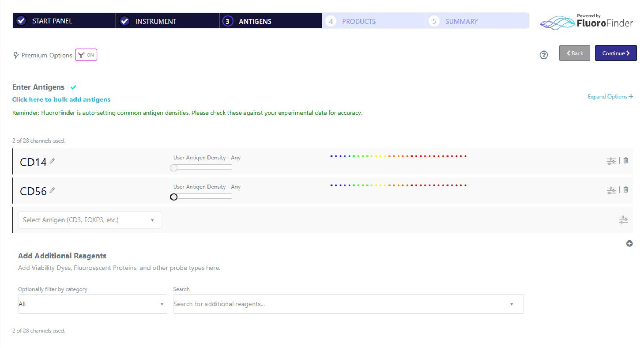The width and height of the screenshot is (644, 348).
Task: Expand Options for entering antigens
Action: point(610,96)
